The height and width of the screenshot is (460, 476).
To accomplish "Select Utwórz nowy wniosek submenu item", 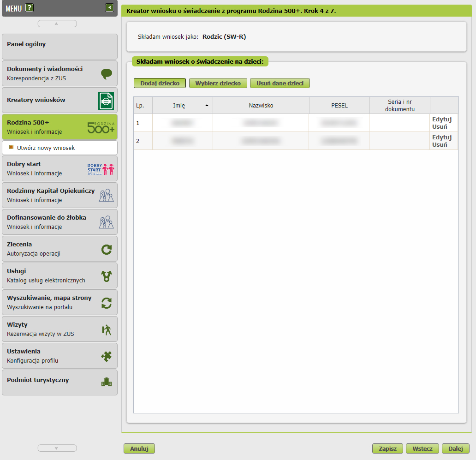I will pos(46,148).
